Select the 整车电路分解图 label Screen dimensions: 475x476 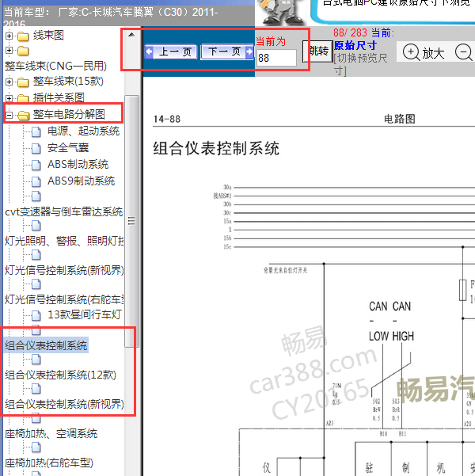coord(69,115)
